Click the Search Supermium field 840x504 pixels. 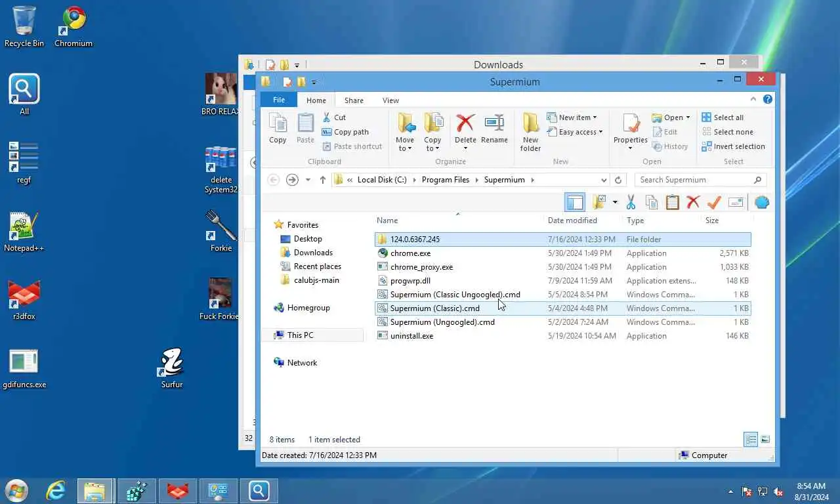(700, 180)
